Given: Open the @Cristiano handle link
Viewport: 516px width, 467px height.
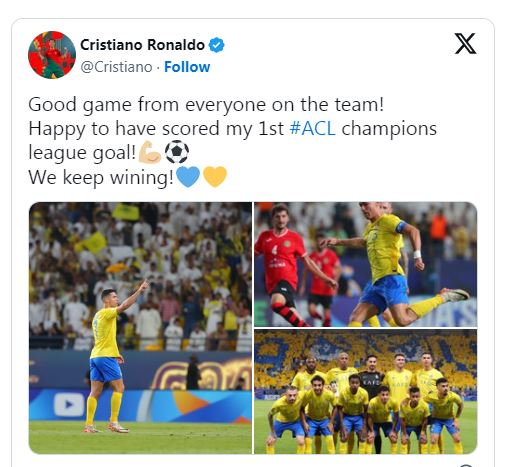Looking at the screenshot, I should pyautogui.click(x=116, y=67).
